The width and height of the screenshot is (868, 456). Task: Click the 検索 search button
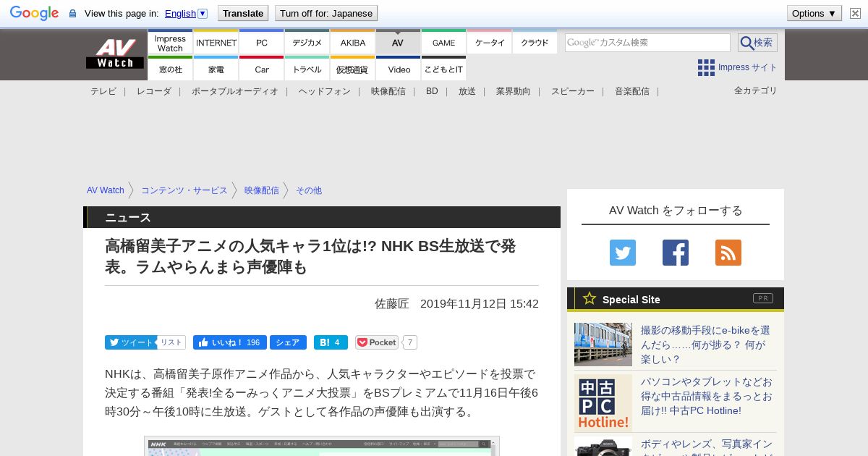click(x=757, y=43)
